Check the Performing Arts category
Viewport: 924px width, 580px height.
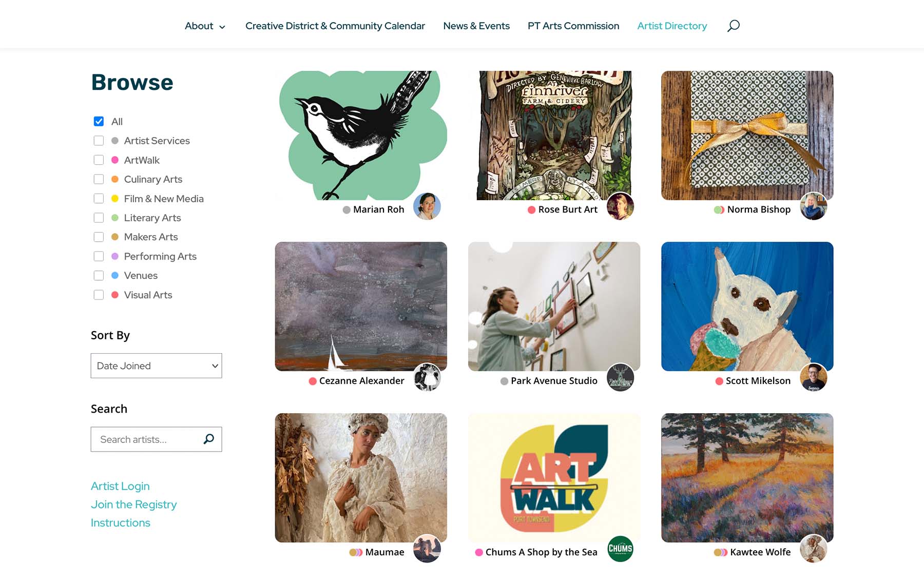99,256
